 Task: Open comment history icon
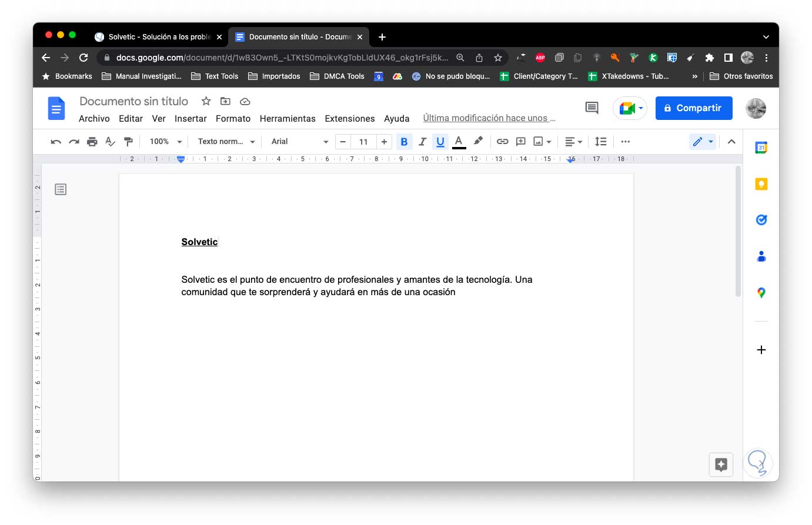click(592, 108)
